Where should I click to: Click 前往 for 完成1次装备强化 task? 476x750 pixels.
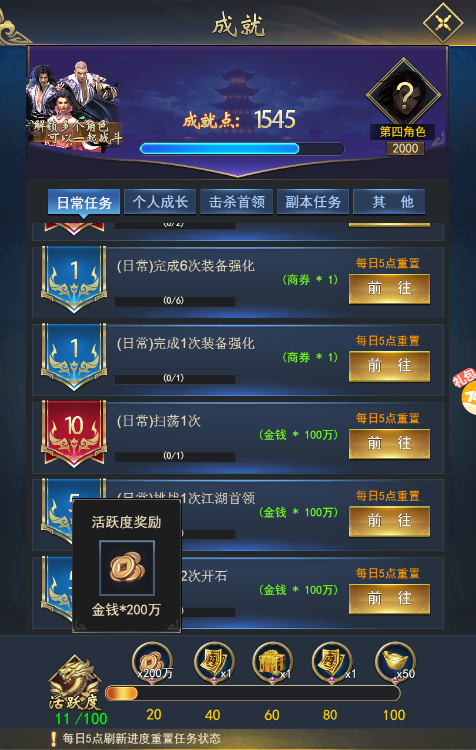click(389, 366)
